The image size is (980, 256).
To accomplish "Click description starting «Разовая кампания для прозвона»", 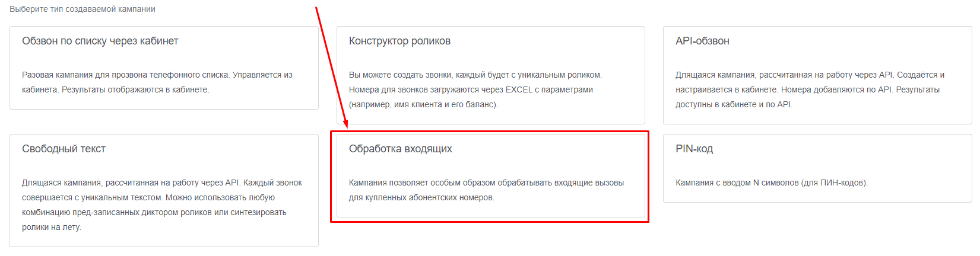I will click(x=157, y=82).
